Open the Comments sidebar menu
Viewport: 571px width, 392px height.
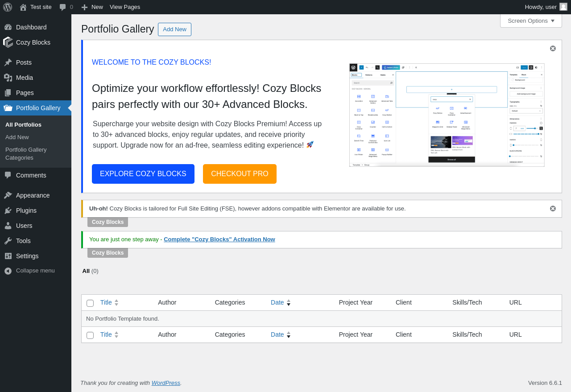[x=36, y=175]
